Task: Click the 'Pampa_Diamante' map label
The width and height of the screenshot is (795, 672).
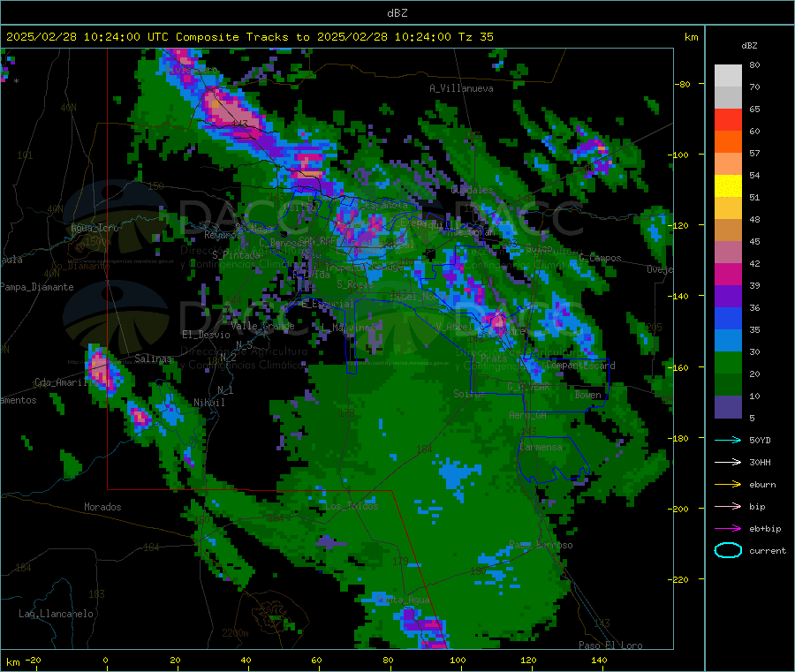Action: point(37,287)
